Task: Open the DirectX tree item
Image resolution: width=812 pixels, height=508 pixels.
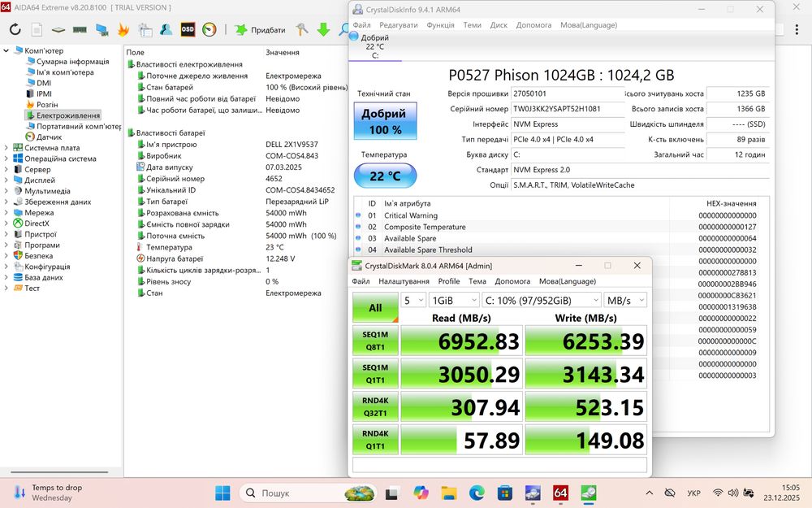Action: click(x=37, y=224)
